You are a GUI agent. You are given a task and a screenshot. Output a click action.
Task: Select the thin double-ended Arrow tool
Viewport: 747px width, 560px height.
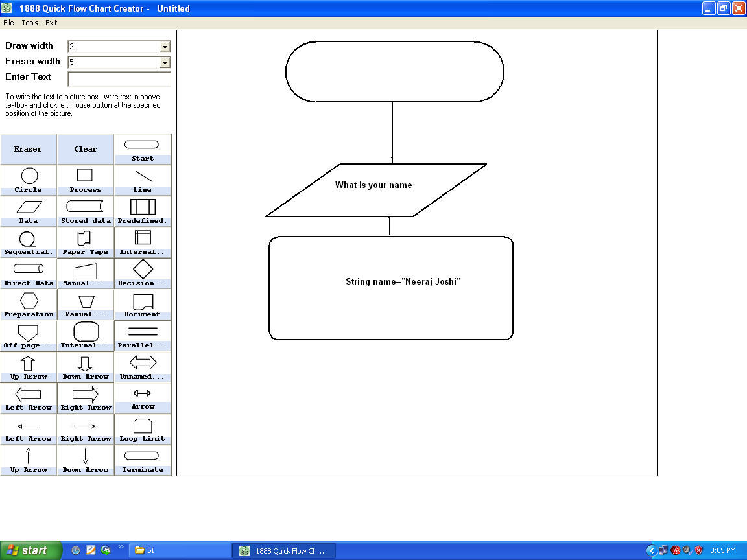point(143,398)
